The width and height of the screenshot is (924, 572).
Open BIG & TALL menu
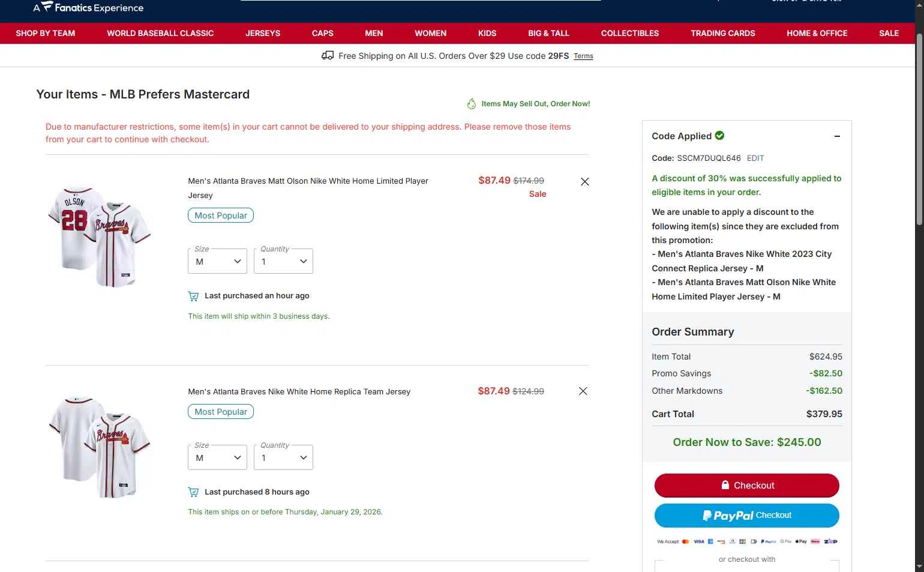pos(548,33)
